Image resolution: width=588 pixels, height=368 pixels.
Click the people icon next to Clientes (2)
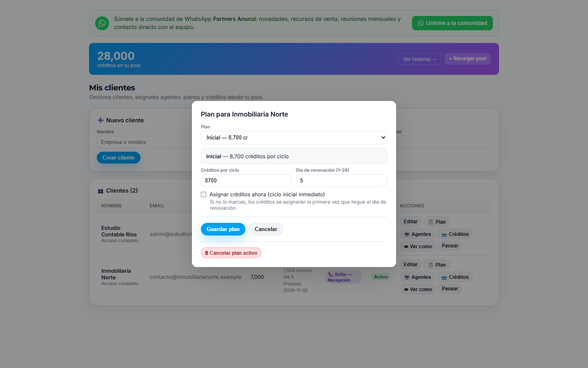100,191
